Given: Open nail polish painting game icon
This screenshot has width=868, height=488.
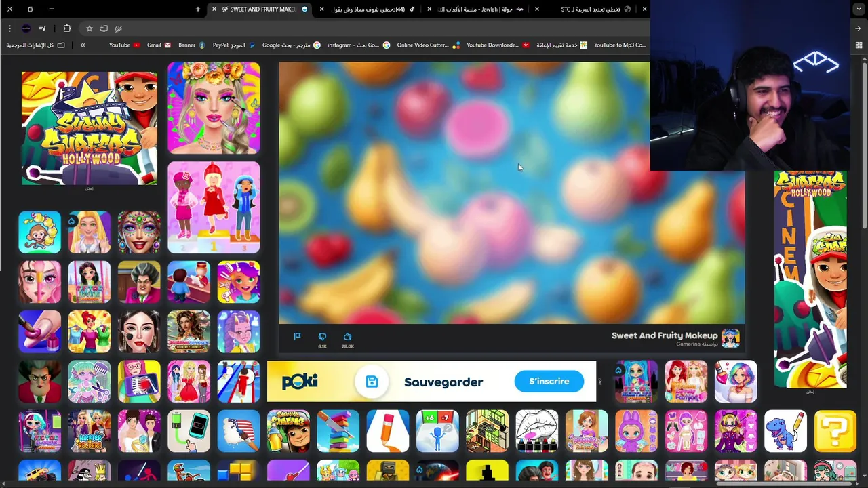Looking at the screenshot, I should (x=39, y=331).
